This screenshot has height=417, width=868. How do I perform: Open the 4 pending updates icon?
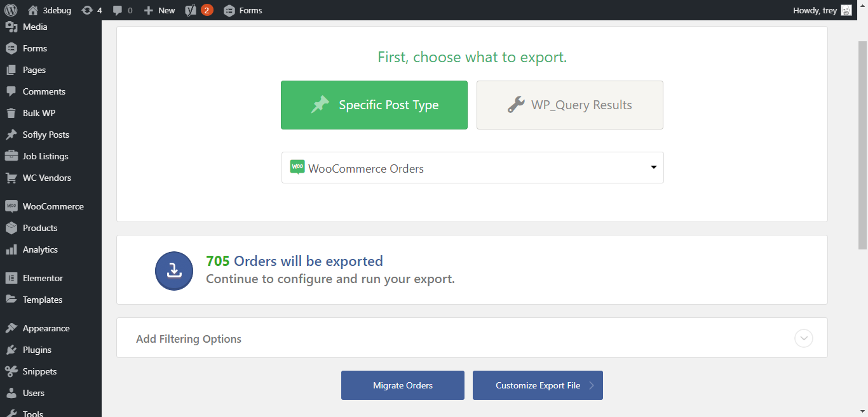92,10
